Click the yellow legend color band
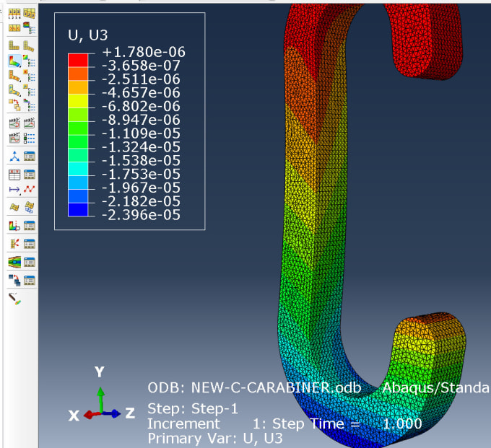This screenshot has width=491, height=448. tap(78, 101)
